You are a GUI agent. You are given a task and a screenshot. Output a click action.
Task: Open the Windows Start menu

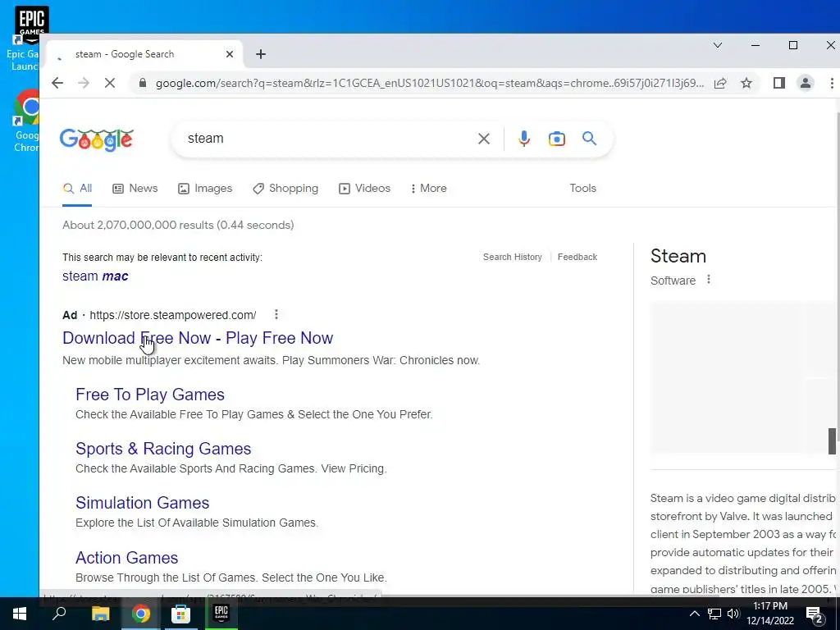click(20, 614)
